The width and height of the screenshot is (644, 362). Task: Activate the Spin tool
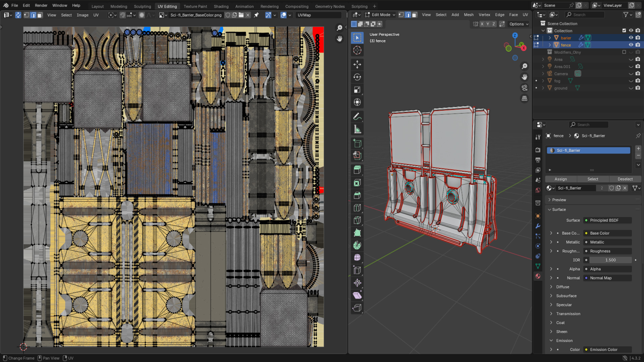coord(357,245)
